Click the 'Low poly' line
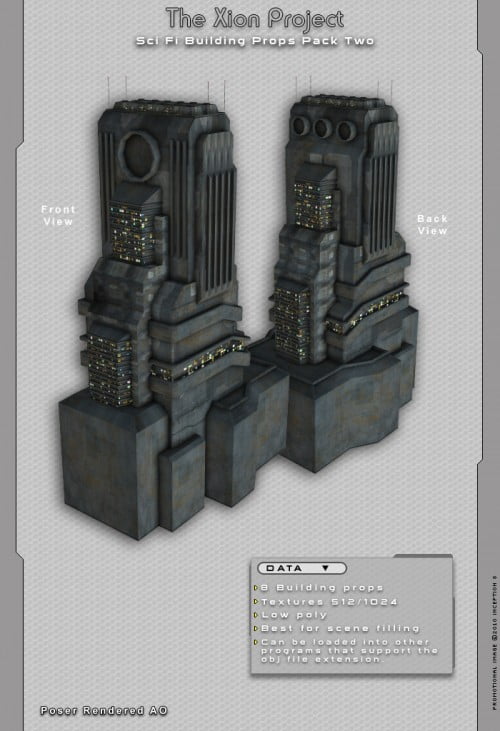 (294, 615)
